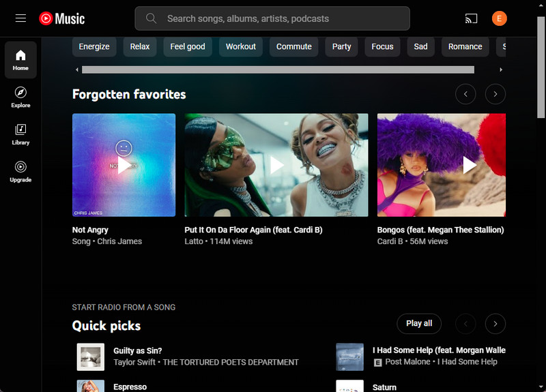Screen dimensions: 546x392
Task: Play the Not Angry song
Action: point(124,165)
